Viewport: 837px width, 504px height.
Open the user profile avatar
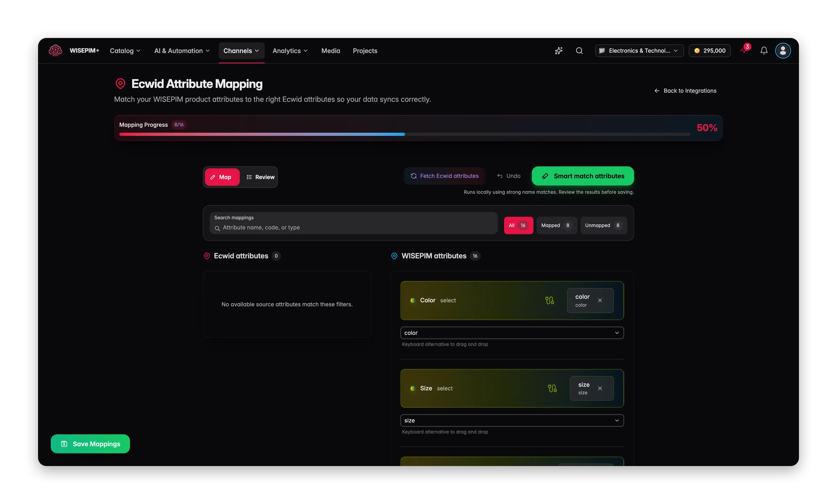click(783, 51)
